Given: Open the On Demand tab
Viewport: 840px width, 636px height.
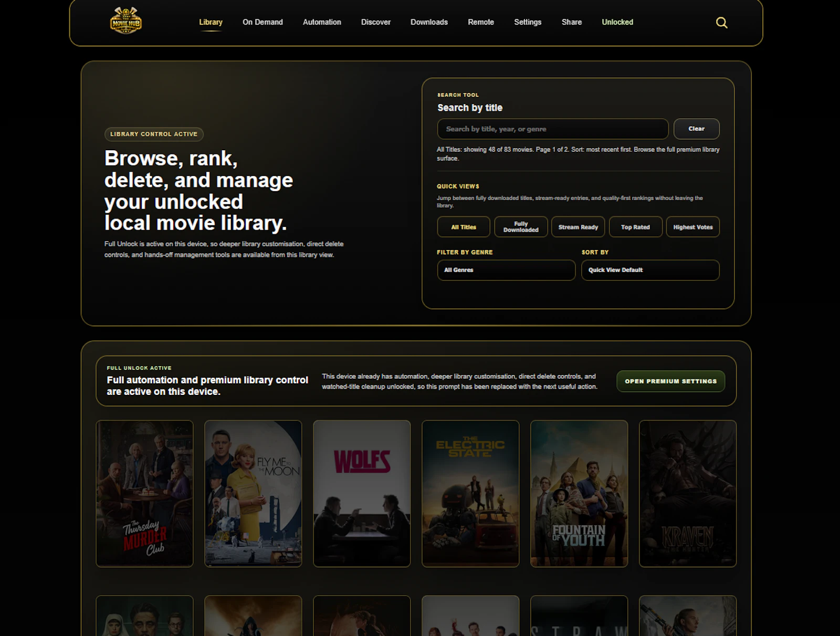Looking at the screenshot, I should 262,22.
